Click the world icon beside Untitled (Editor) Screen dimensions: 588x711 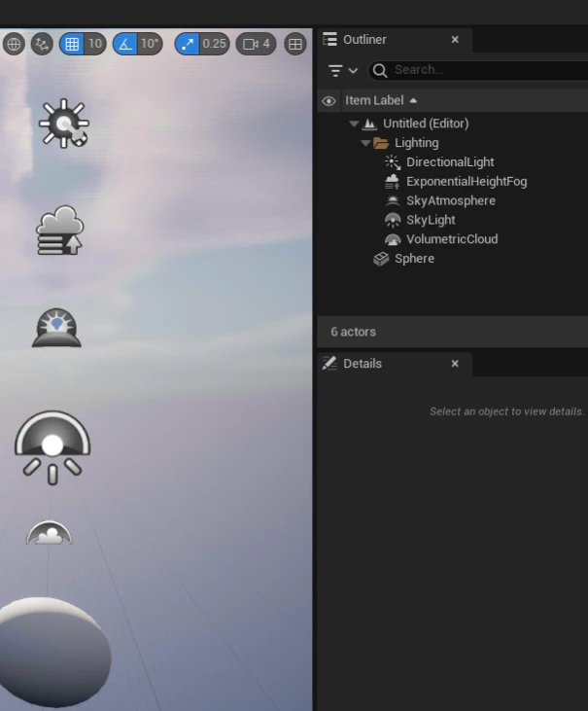coord(369,124)
